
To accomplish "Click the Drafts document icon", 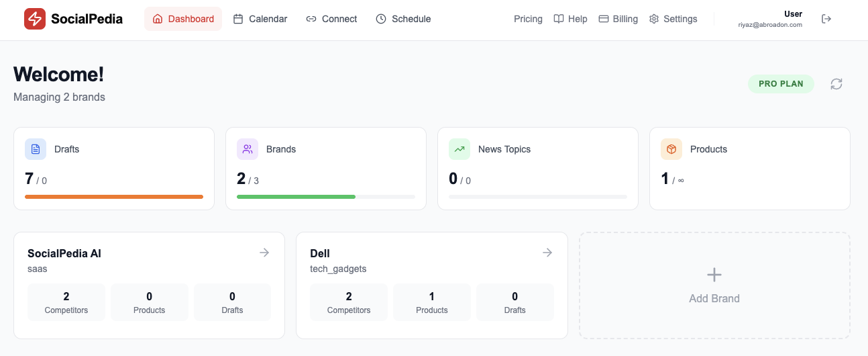I will [x=36, y=149].
